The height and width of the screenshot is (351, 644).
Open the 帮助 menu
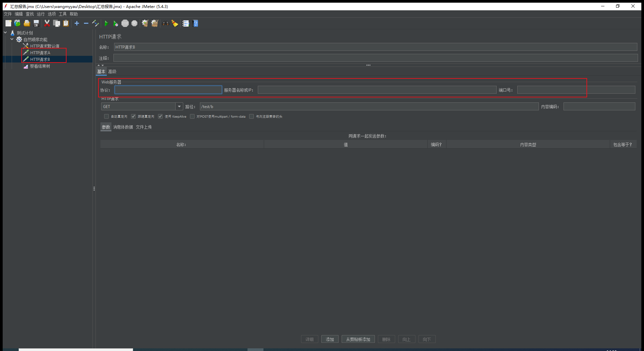[x=74, y=14]
